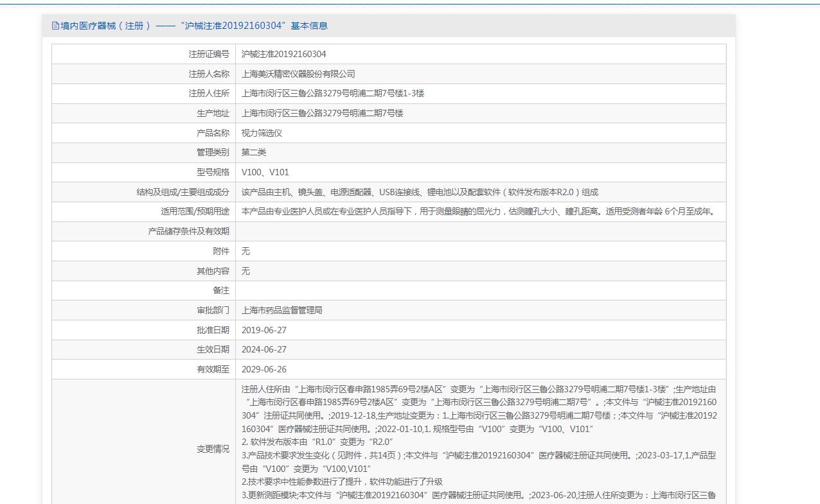Viewport: 820px width, 504px height.
Task: Select the product name 视力筛选仪
Action: (262, 133)
